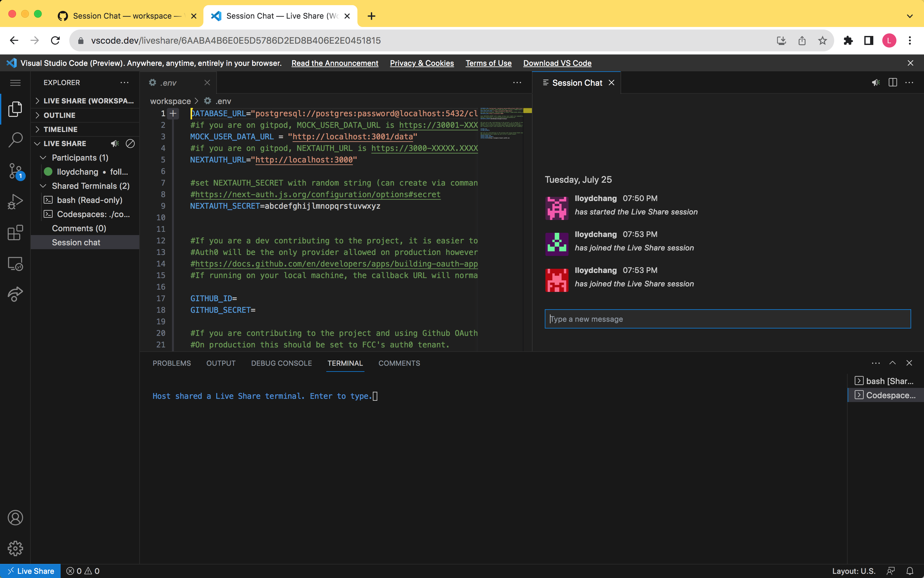Open the Remote Explorer view
The image size is (924, 578).
pos(15,264)
